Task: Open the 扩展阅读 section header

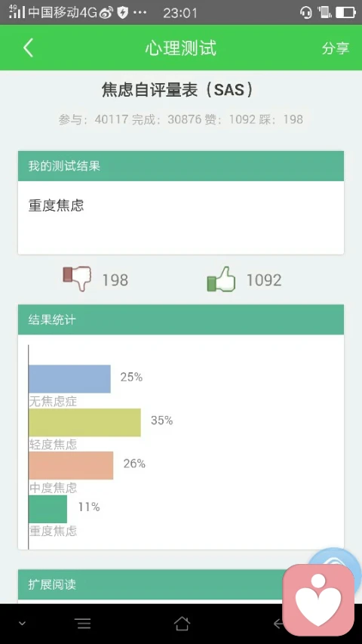Action: (x=152, y=584)
